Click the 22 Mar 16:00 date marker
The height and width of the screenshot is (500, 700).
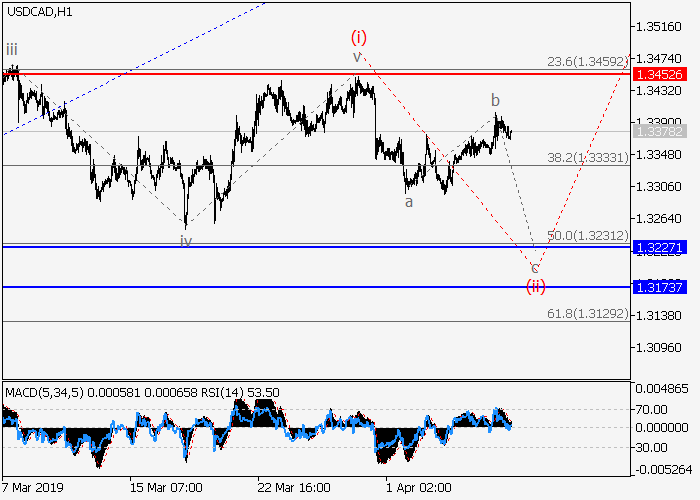point(294,487)
